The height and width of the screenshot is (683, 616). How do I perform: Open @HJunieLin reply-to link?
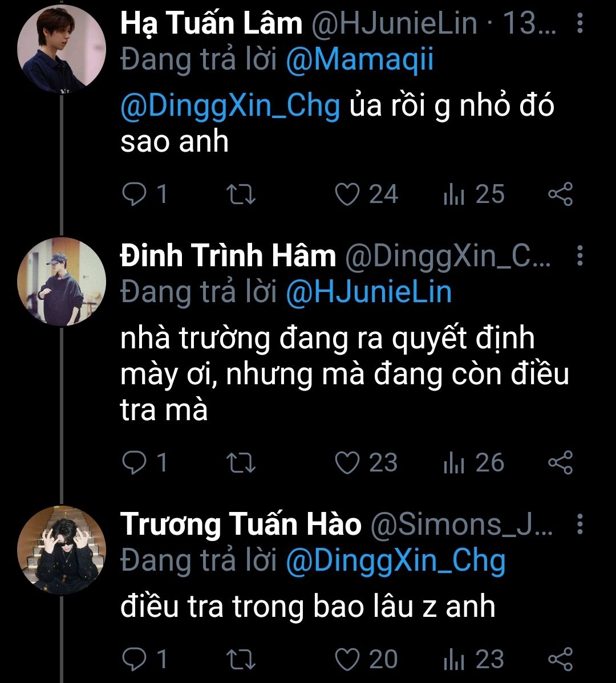[x=368, y=292]
